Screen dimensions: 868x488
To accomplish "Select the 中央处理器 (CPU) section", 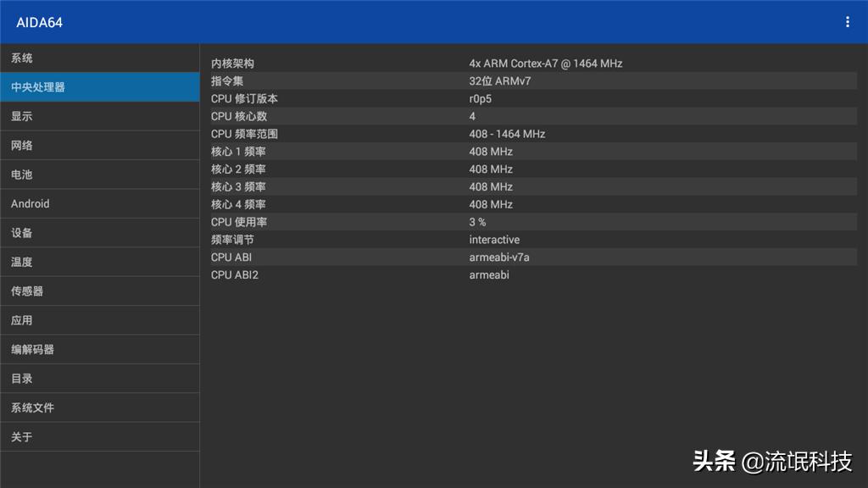I will tap(100, 86).
